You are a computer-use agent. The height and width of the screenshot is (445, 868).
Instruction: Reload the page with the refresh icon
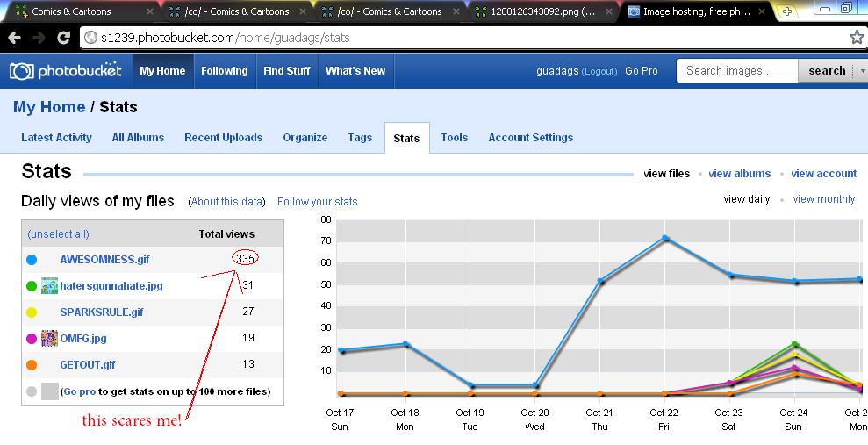63,39
